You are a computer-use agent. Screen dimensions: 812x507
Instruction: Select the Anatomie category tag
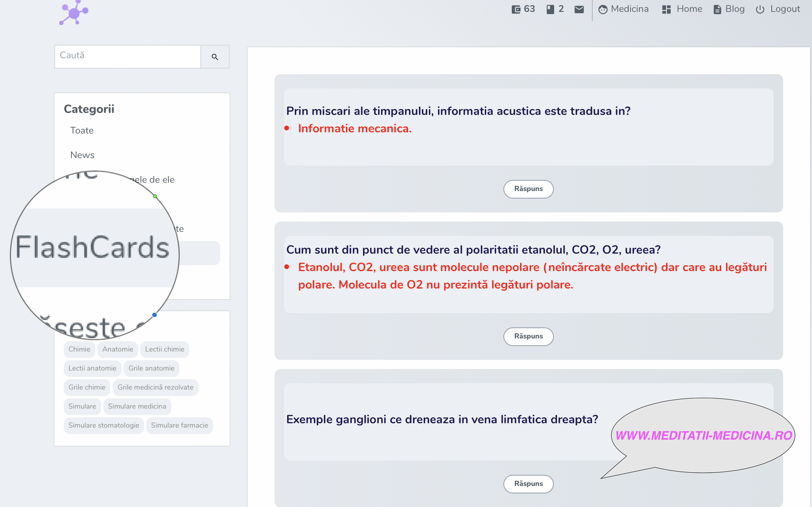pyautogui.click(x=117, y=349)
